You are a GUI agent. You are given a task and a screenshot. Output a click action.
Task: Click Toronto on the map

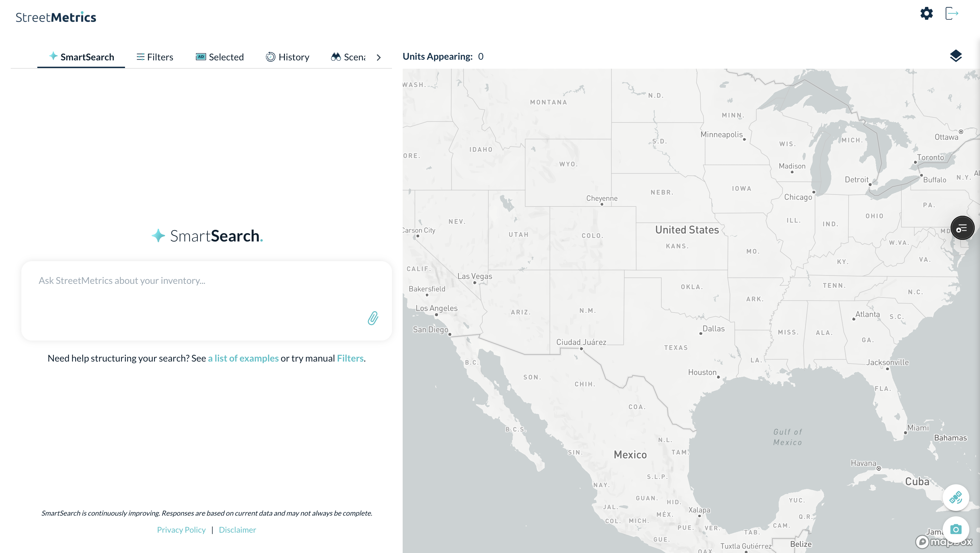930,157
